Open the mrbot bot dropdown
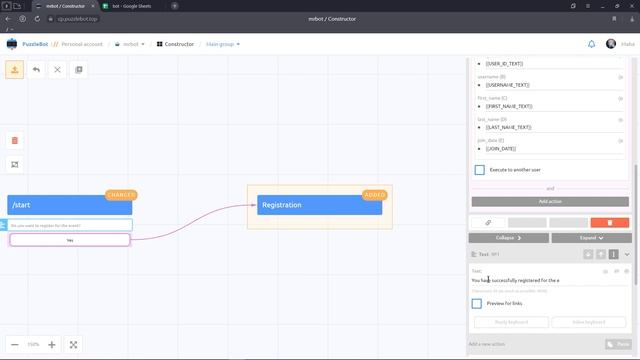The image size is (640, 360). pos(130,44)
